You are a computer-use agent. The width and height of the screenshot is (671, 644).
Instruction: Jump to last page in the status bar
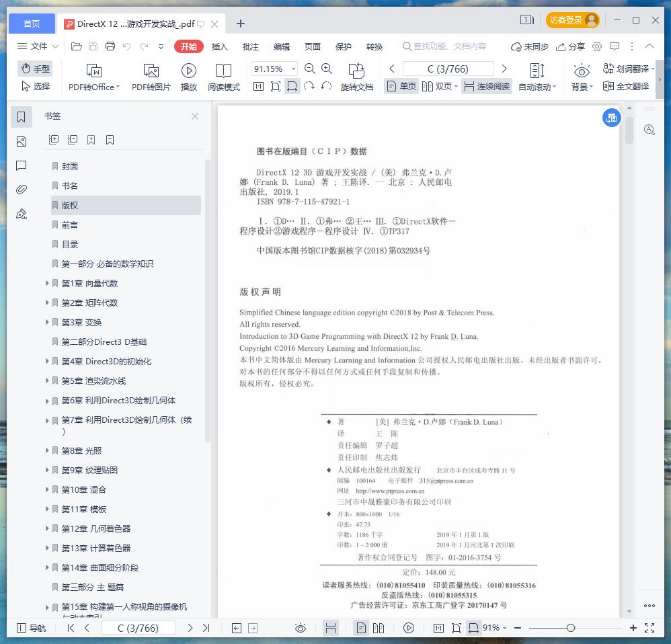click(206, 628)
